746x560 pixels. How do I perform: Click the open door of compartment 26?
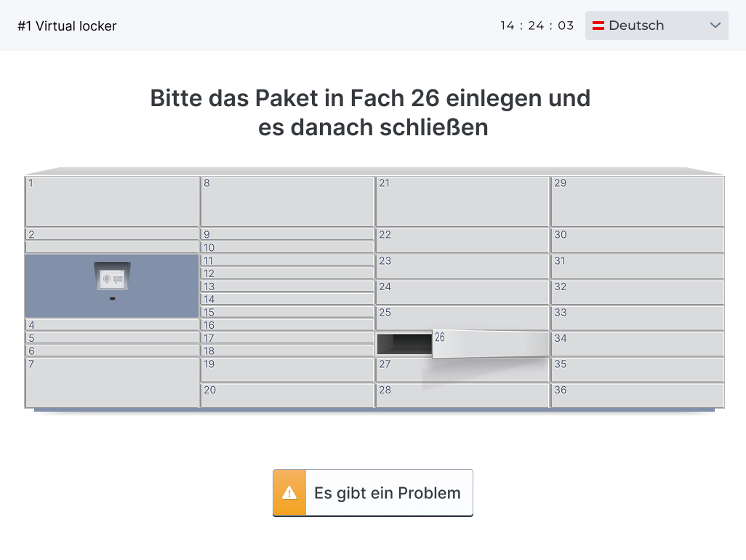click(x=491, y=344)
